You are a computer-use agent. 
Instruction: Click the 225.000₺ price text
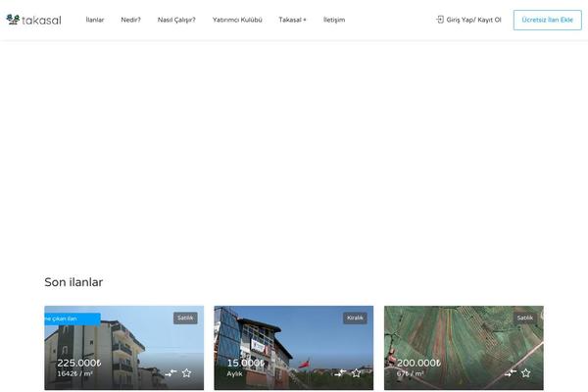click(79, 364)
